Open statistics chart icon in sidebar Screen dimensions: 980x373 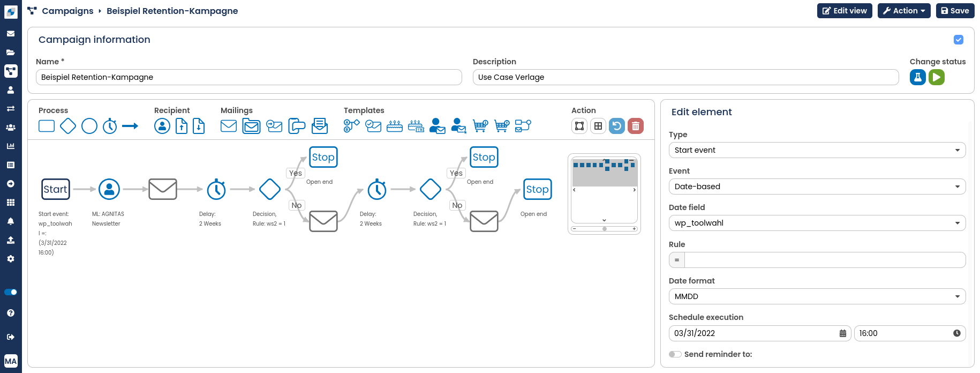coord(11,146)
